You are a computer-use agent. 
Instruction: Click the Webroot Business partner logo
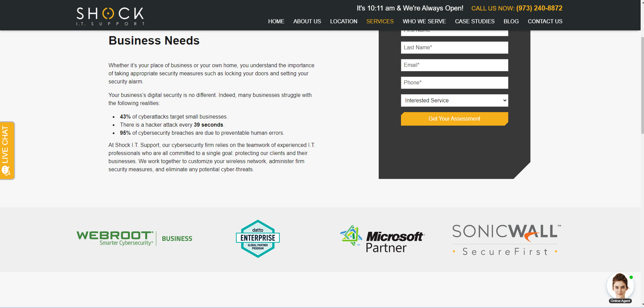click(134, 238)
